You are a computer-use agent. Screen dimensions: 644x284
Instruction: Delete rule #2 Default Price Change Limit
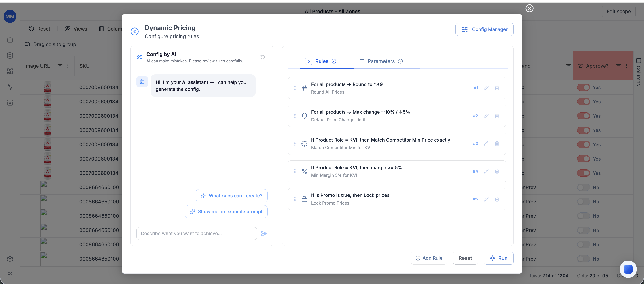(497, 116)
